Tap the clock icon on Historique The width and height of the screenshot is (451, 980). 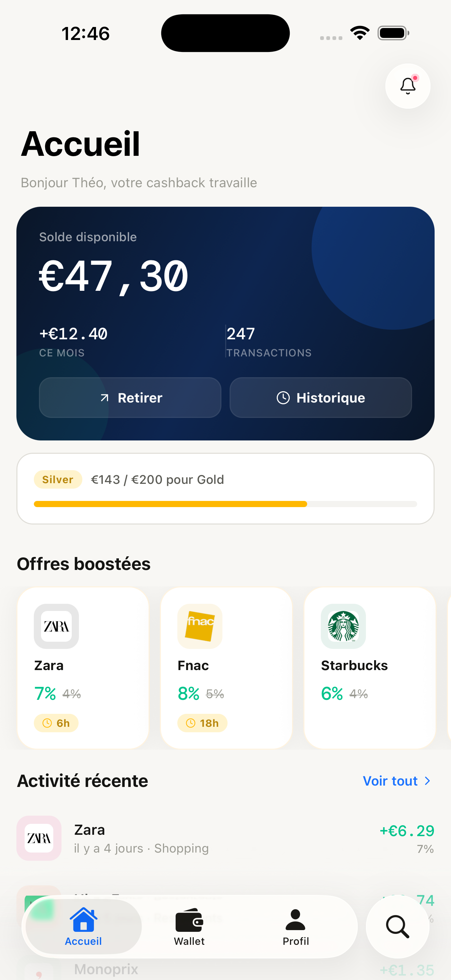283,398
